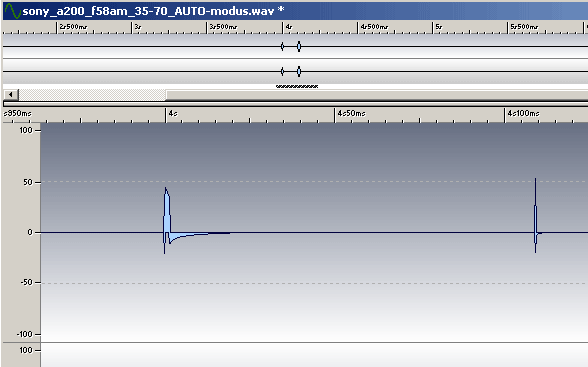Viewport: 588px width, 367px height.
Task: Click the scrollbar left arrow button
Action: click(x=11, y=94)
